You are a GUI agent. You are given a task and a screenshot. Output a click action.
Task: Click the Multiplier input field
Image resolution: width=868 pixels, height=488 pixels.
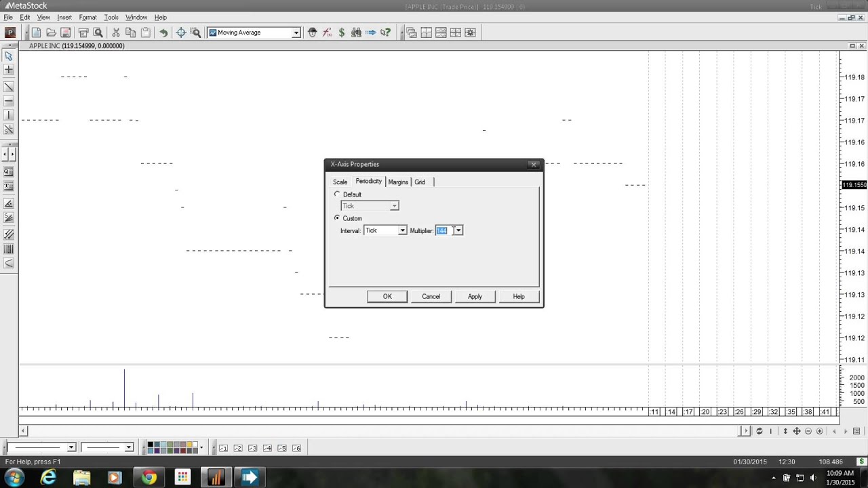(444, 230)
